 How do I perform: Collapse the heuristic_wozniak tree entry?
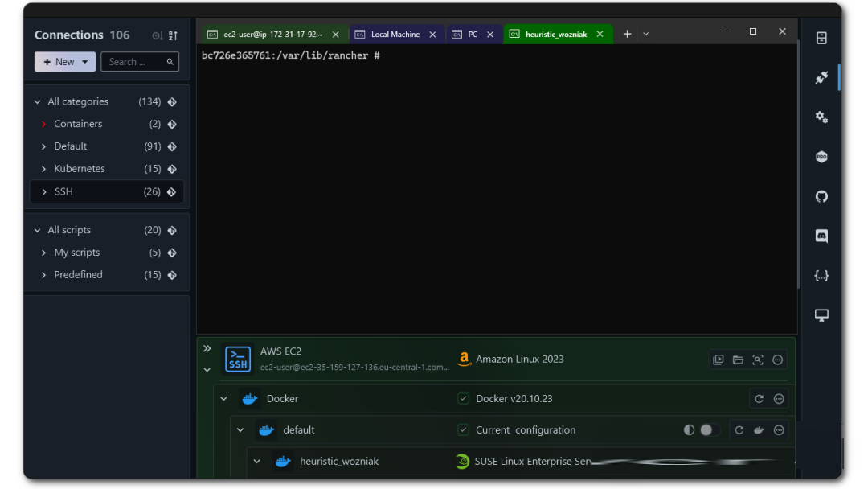(x=257, y=462)
